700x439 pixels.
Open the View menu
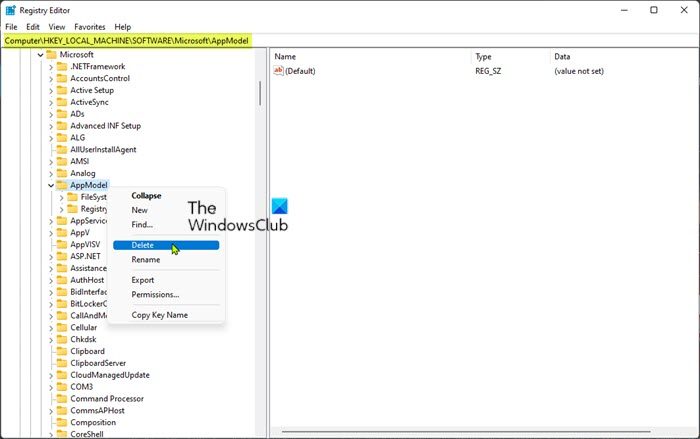click(57, 27)
